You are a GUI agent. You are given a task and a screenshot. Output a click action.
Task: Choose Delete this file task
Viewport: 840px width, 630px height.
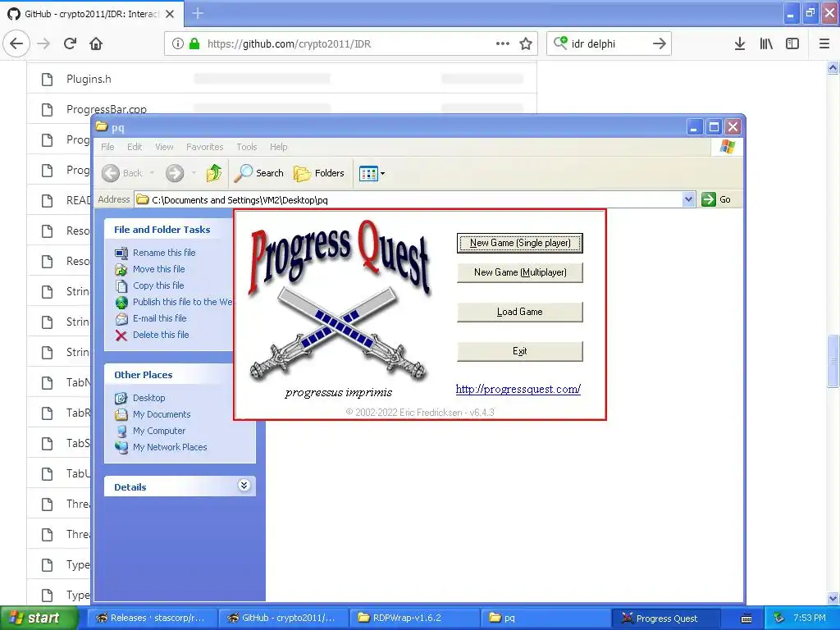coord(161,335)
